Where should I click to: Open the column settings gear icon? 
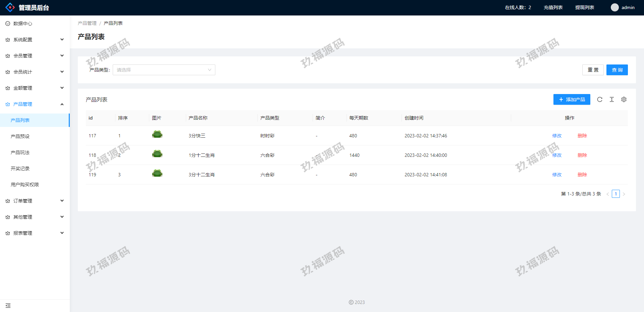(624, 99)
